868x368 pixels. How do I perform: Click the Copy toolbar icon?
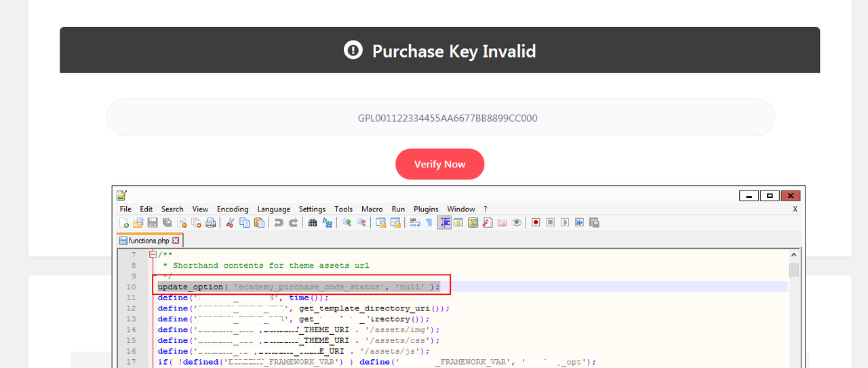point(245,222)
